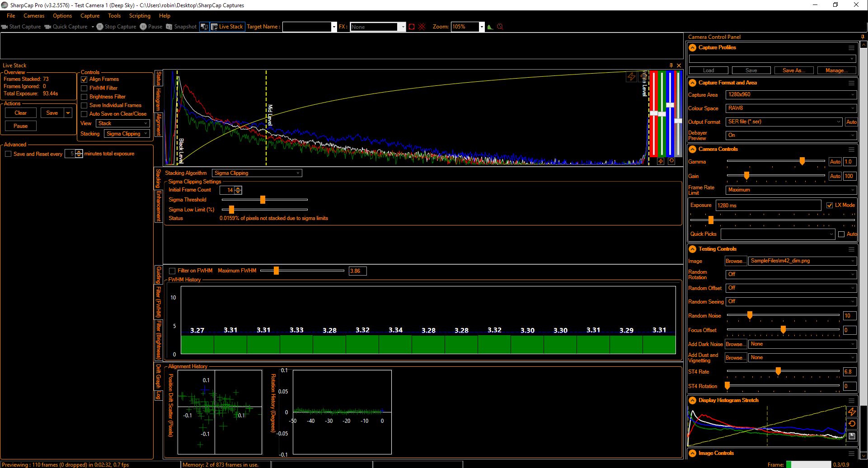Open the Scripting menu

point(140,16)
